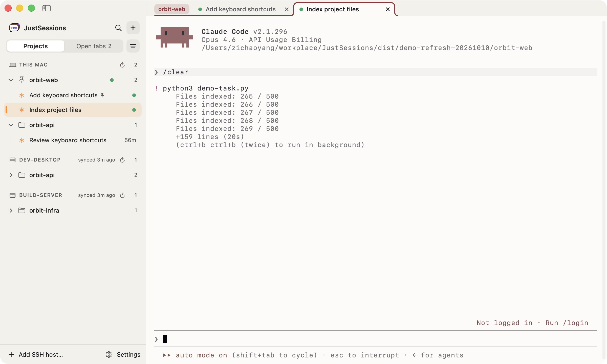This screenshot has width=607, height=364.
Task: Click green status dot on orbit-web row
Action: point(112,80)
